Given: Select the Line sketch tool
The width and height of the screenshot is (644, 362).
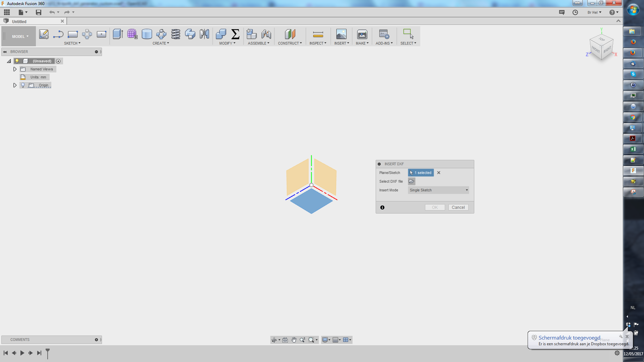Looking at the screenshot, I should (58, 34).
